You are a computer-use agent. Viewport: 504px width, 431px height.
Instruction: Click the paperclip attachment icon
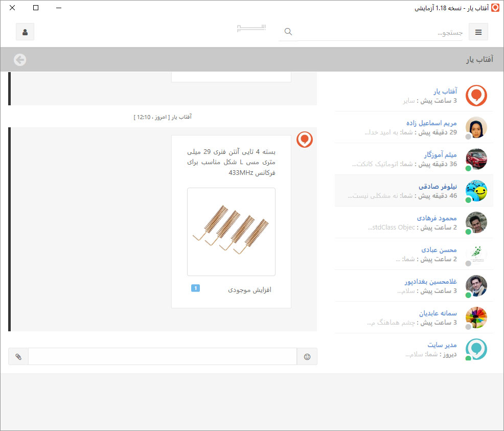click(x=18, y=356)
